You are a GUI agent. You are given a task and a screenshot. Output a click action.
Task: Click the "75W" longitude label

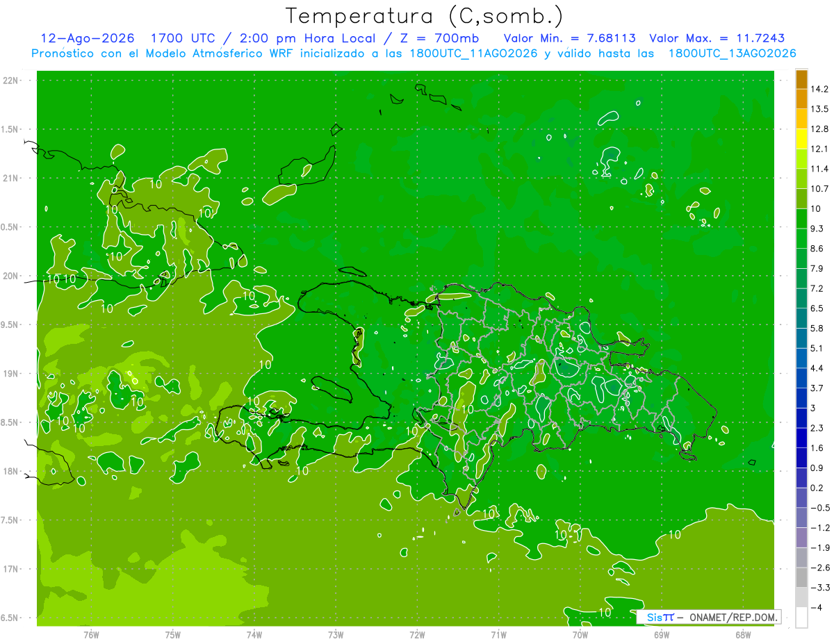[x=172, y=634]
